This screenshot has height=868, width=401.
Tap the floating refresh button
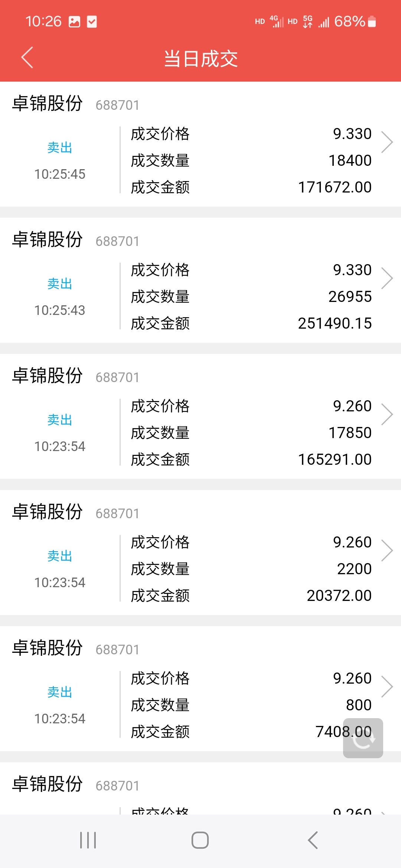coord(363,738)
